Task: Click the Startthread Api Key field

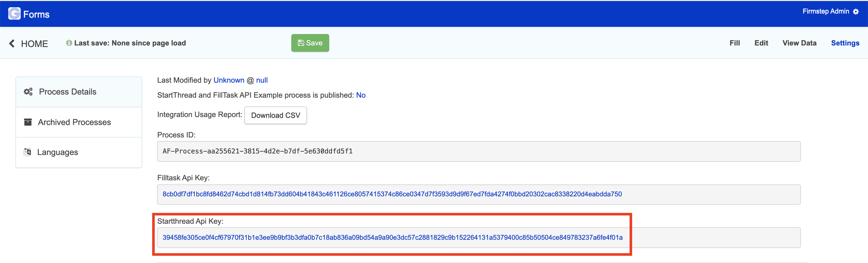Action: 478,237
